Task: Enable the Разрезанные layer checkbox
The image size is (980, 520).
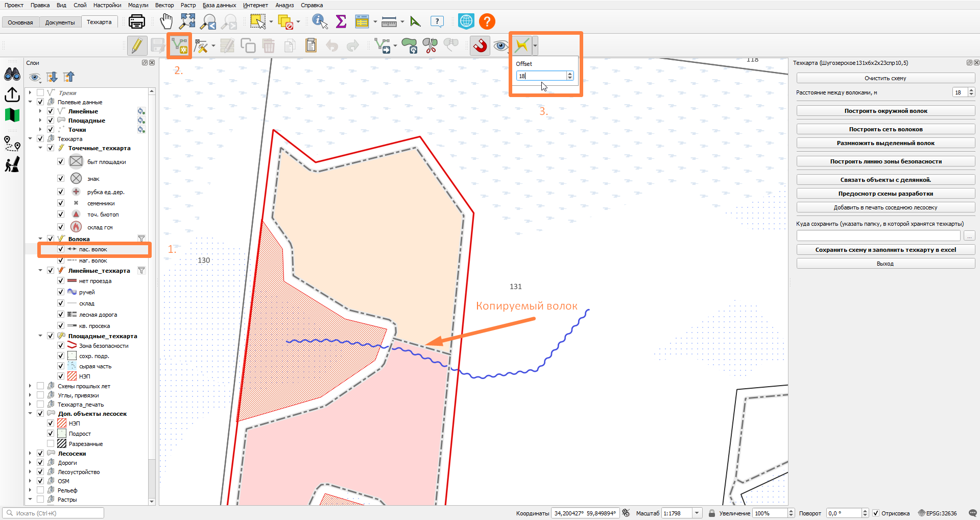Action: click(x=51, y=444)
